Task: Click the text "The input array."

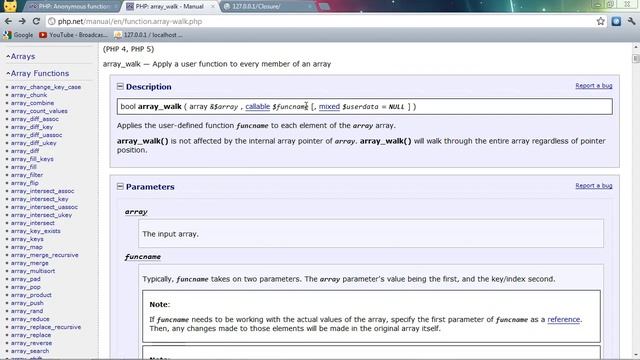Action: 170,234
